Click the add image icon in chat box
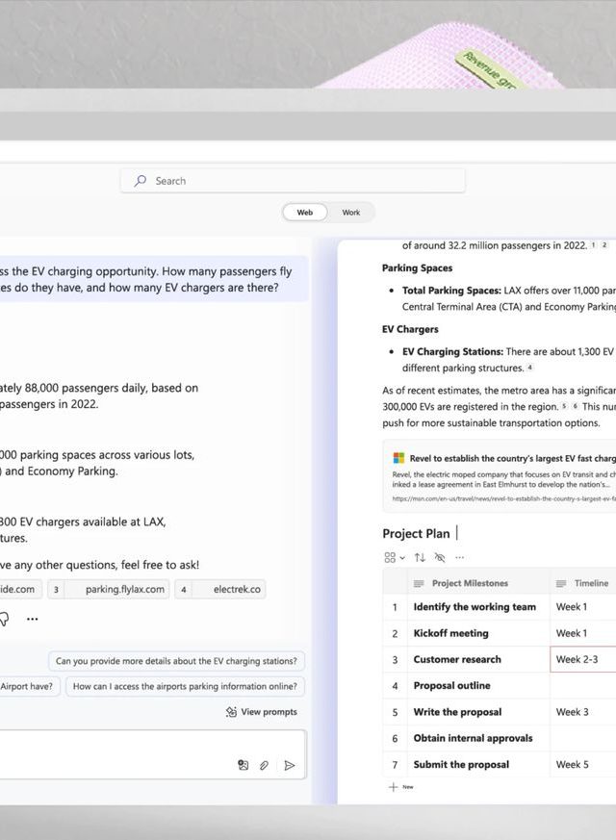The height and width of the screenshot is (840, 616). (x=243, y=766)
